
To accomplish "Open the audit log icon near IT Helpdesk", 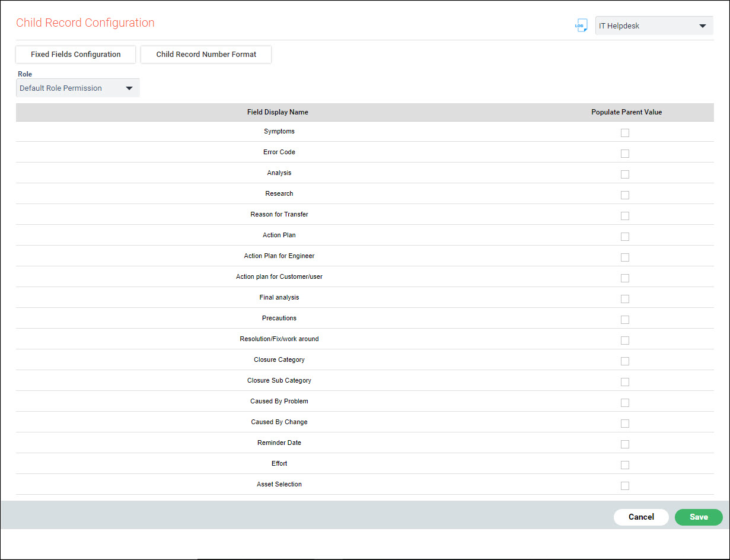I will pyautogui.click(x=581, y=25).
